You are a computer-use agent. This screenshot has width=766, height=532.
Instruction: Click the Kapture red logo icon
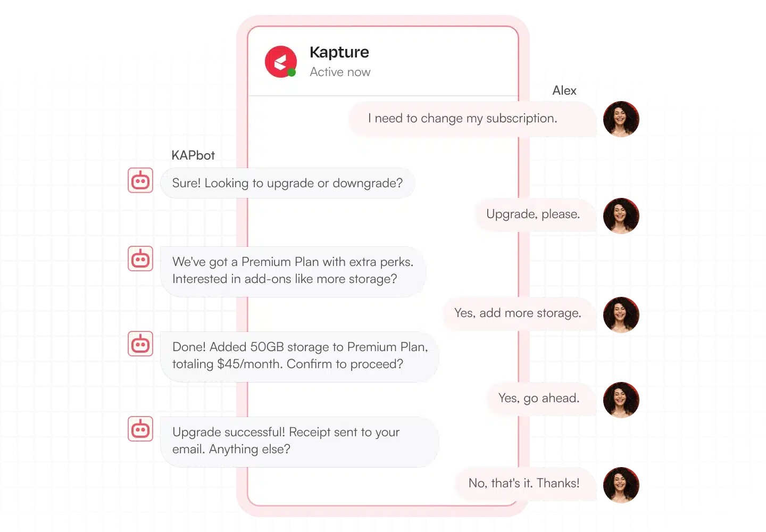click(x=280, y=62)
